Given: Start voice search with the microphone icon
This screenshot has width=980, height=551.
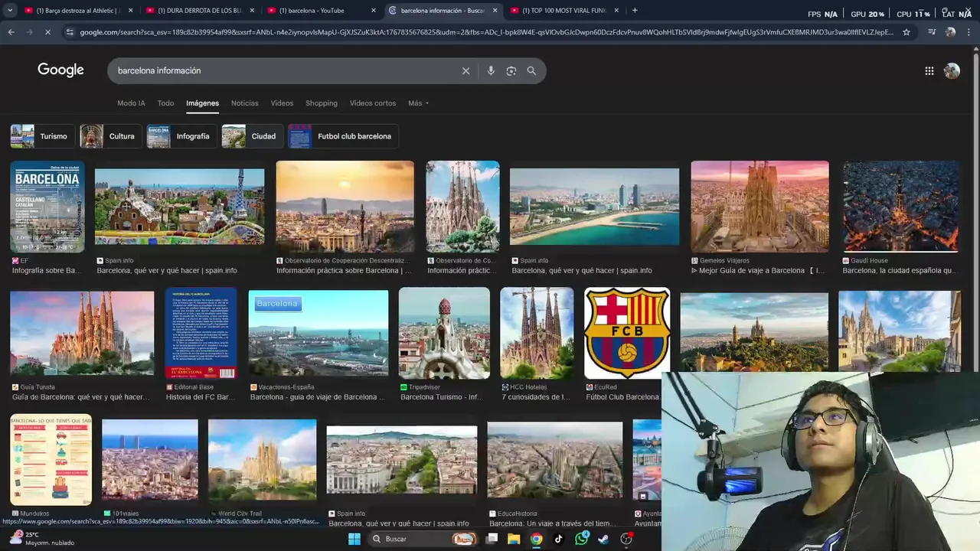Looking at the screenshot, I should click(x=491, y=70).
